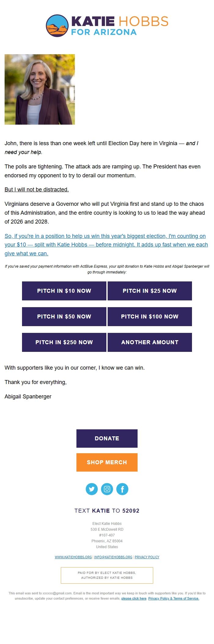Open the Facebook social media icon
The height and width of the screenshot is (644, 214).
(x=122, y=489)
